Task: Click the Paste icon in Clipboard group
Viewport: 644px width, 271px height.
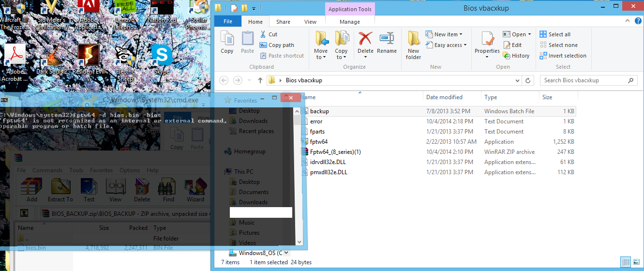Action: [x=247, y=42]
